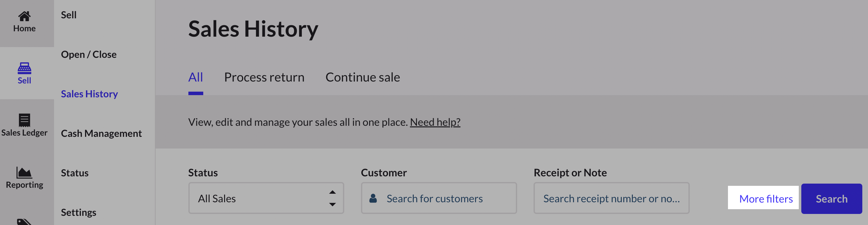Switch to the Continue sale tab

click(363, 77)
